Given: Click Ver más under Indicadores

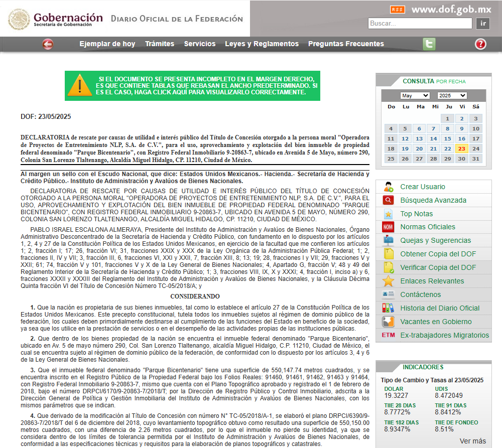Looking at the screenshot, I should coord(473,441).
